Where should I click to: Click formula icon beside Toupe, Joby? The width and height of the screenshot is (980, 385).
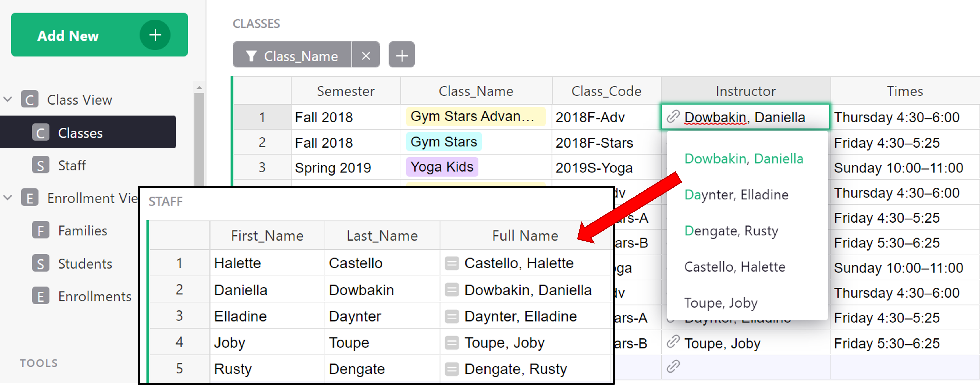click(451, 343)
